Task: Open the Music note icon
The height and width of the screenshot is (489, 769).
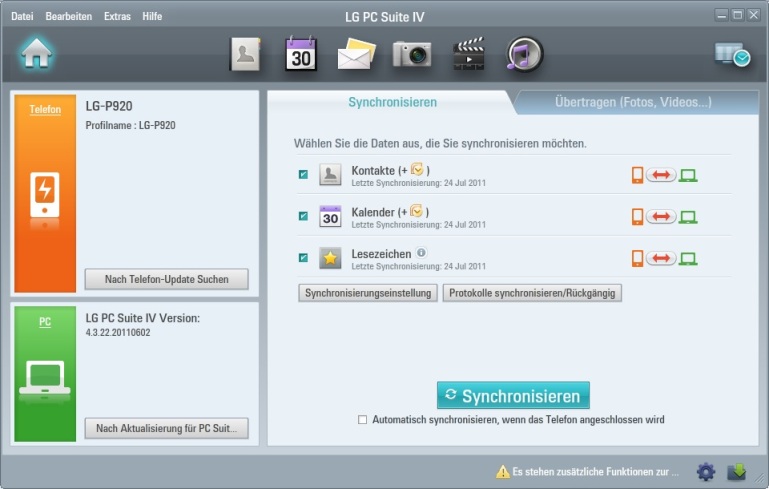Action: coord(523,54)
